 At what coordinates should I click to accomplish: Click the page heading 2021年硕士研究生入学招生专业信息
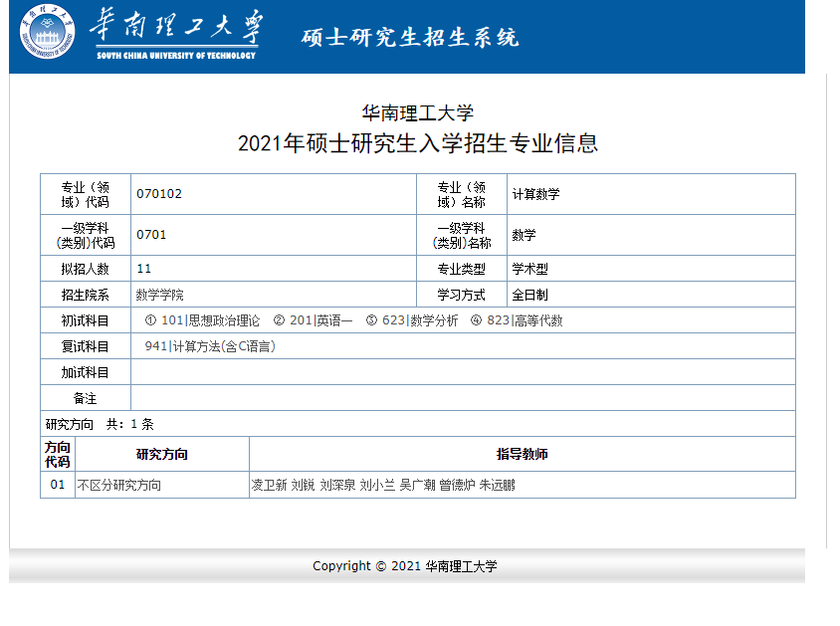(x=418, y=143)
